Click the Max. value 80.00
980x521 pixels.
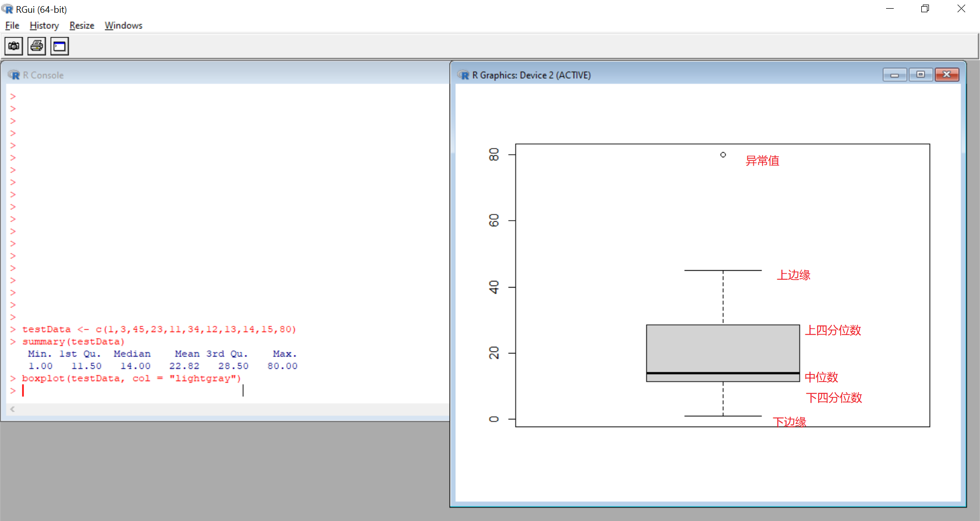(x=282, y=366)
